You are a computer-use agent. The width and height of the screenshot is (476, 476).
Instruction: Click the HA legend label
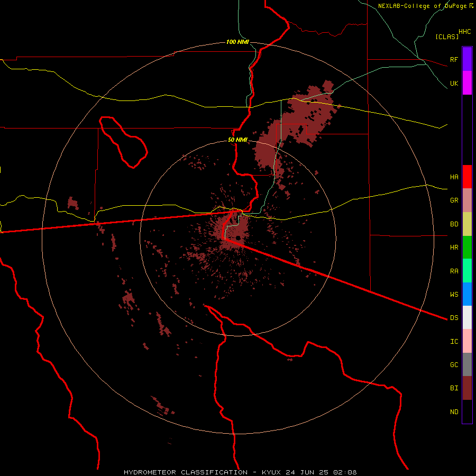pos(454,177)
